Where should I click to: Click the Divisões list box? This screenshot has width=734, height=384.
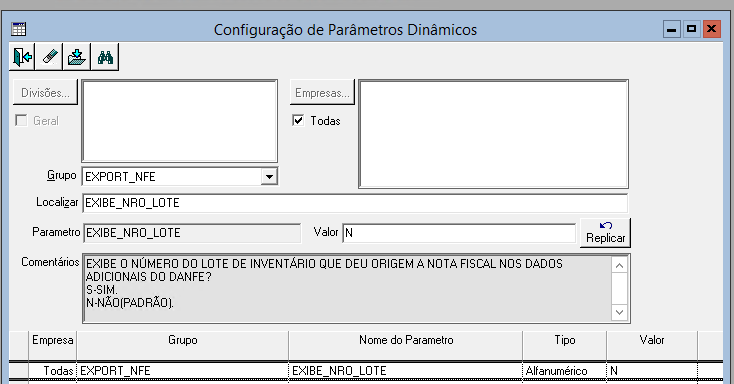180,121
